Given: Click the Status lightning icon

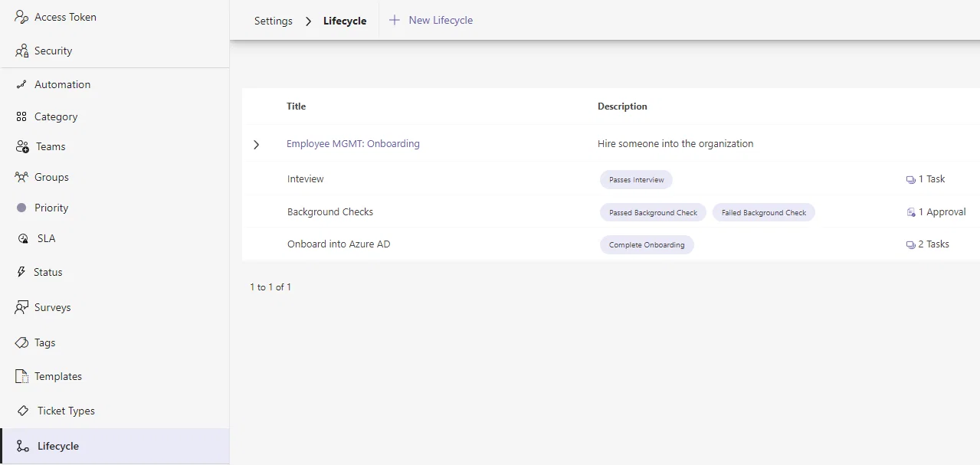Looking at the screenshot, I should click(x=21, y=272).
